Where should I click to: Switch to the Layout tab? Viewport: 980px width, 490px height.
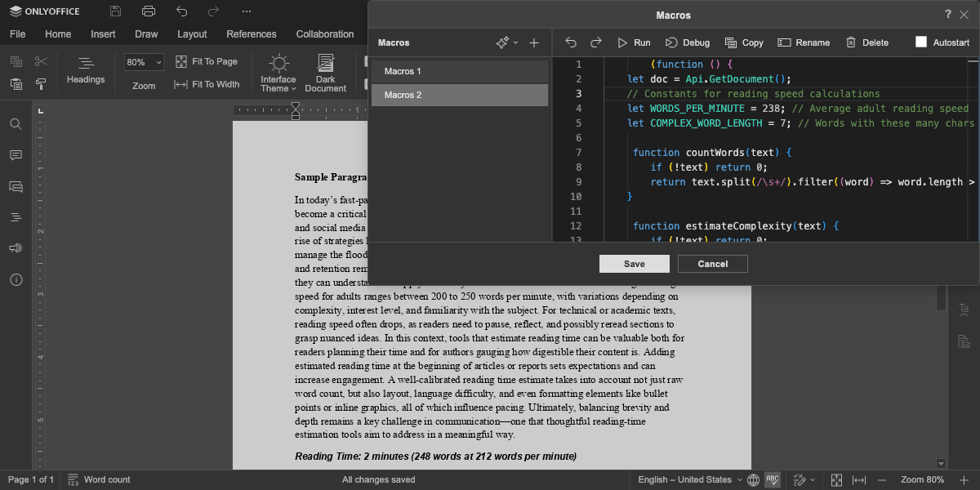(192, 34)
